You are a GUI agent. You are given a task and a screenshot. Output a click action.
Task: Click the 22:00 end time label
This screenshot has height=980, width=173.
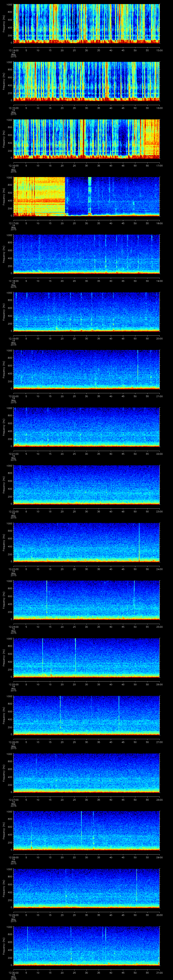[160, 454]
